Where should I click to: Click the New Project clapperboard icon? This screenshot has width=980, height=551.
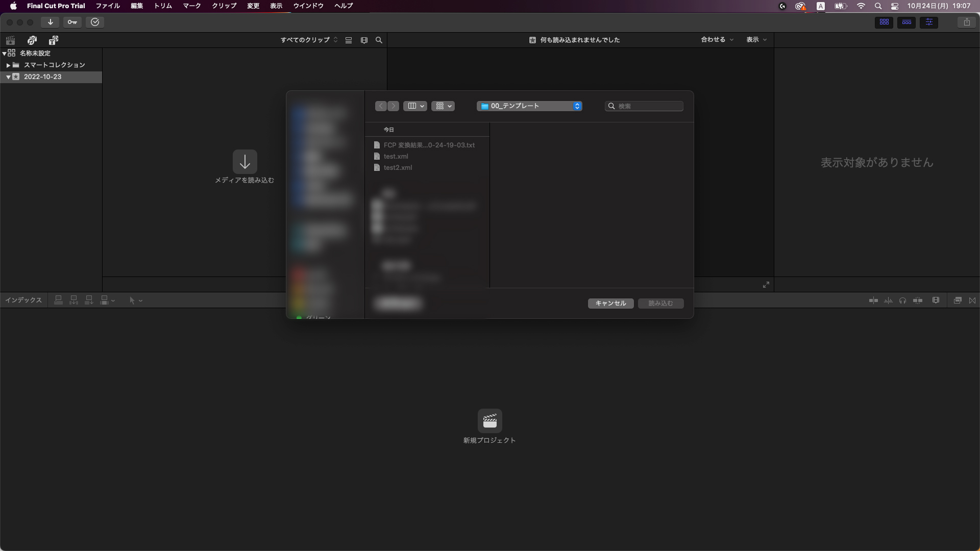tap(489, 421)
